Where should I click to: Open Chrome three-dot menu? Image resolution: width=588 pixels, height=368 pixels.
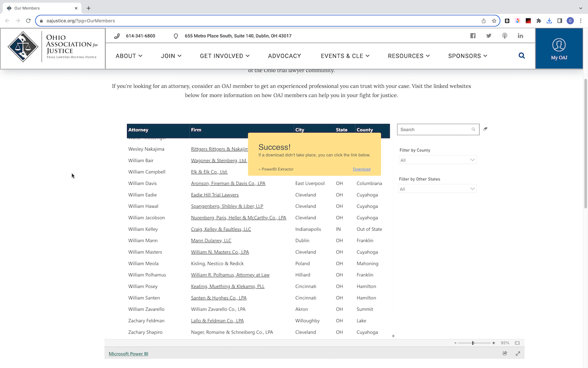pos(580,21)
